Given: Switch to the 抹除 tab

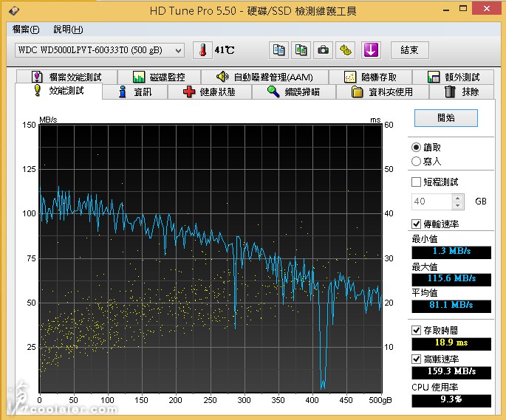Looking at the screenshot, I should click(x=462, y=92).
